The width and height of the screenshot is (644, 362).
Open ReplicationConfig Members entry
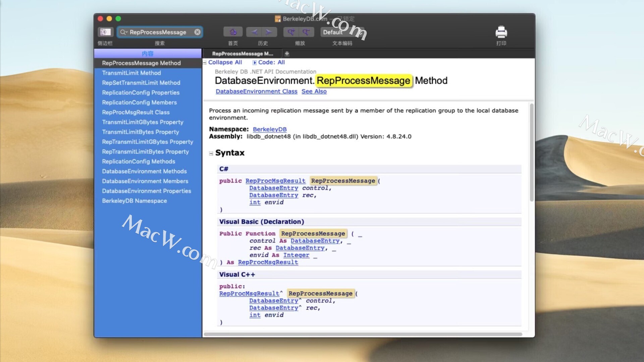click(x=148, y=102)
